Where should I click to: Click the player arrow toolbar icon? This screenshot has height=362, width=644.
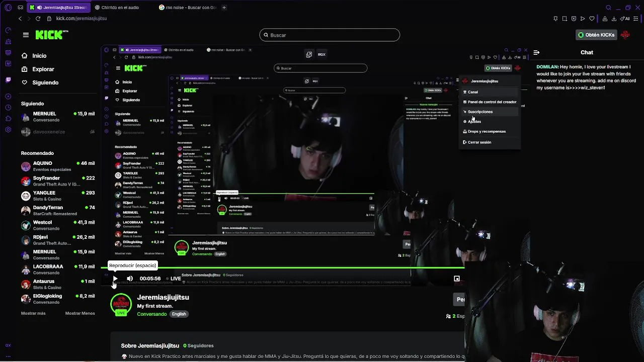(x=583, y=19)
